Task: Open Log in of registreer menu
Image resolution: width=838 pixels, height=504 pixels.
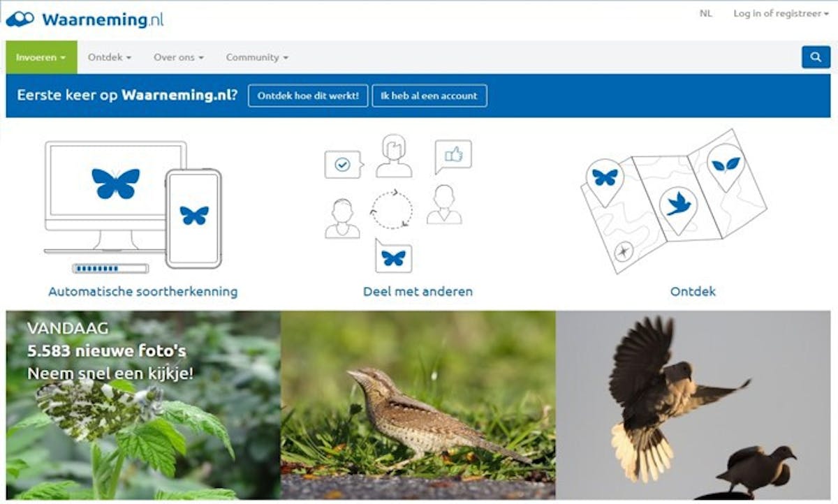Action: pyautogui.click(x=781, y=13)
